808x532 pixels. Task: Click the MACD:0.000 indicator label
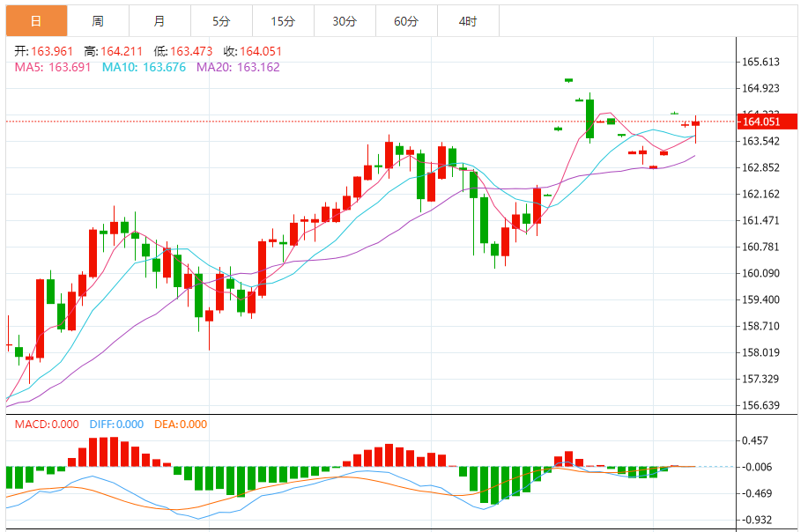(x=47, y=425)
